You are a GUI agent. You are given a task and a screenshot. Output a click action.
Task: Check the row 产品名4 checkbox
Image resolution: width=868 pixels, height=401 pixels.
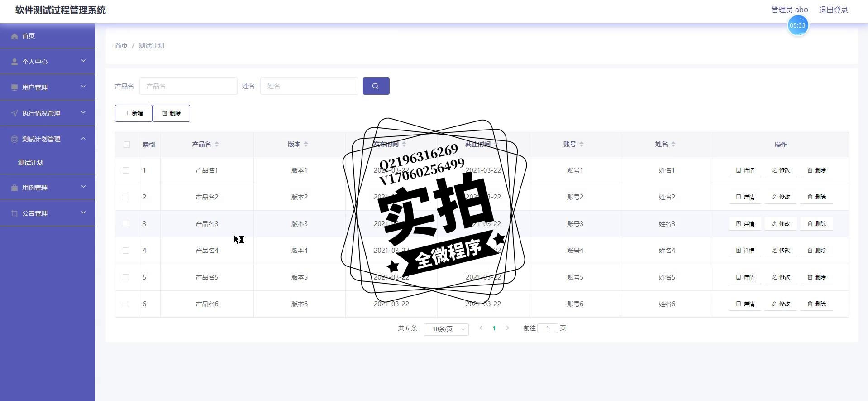tap(126, 251)
